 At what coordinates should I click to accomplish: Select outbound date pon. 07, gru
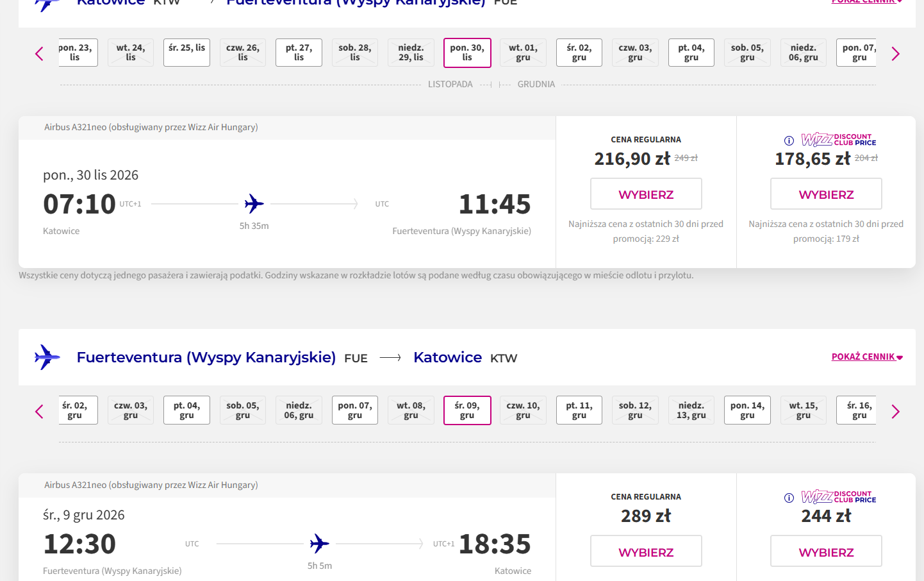(x=857, y=53)
